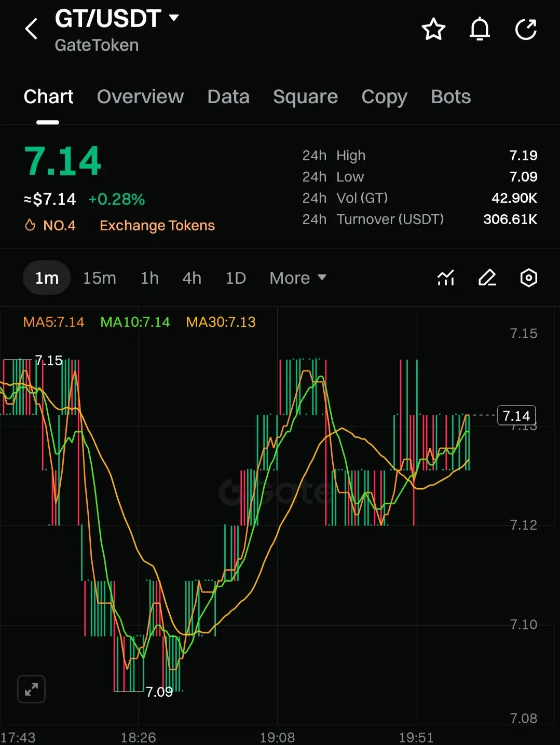Open the Exchange Tokens category link
The image size is (560, 745).
pos(157,225)
